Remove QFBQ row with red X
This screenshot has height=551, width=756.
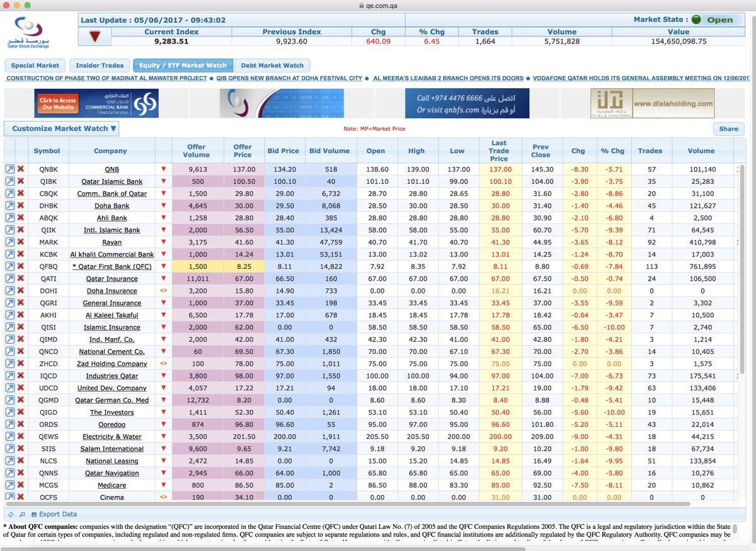[21, 266]
